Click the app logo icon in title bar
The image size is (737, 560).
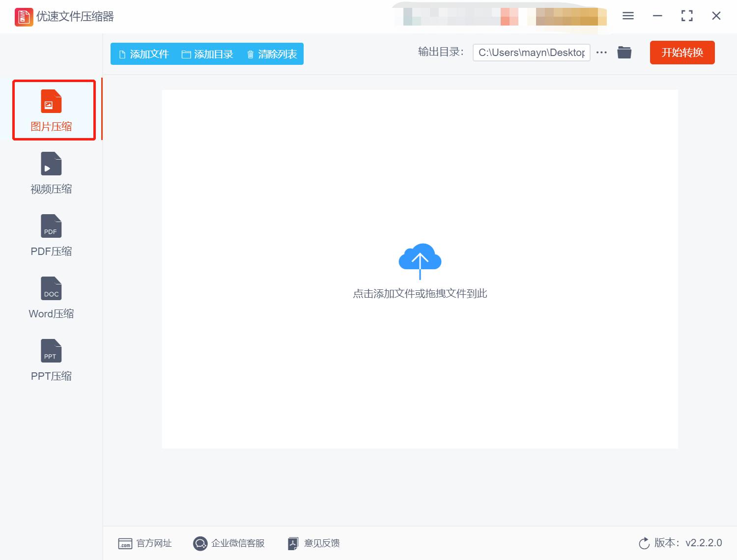(23, 16)
